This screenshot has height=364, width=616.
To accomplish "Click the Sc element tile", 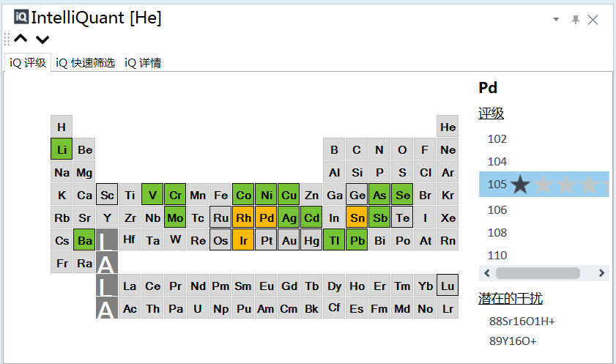I will click(x=107, y=195).
